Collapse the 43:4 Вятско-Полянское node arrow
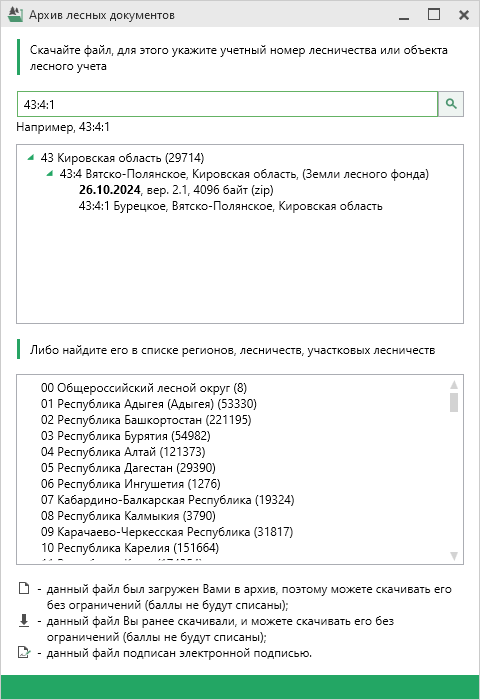Viewport: 480px width, 700px height. (50, 173)
